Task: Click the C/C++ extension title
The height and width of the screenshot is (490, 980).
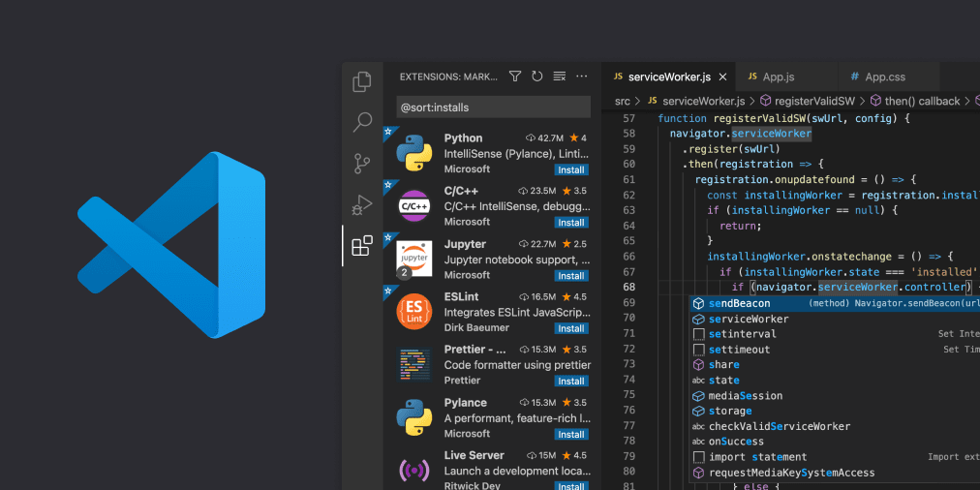Action: click(x=461, y=191)
